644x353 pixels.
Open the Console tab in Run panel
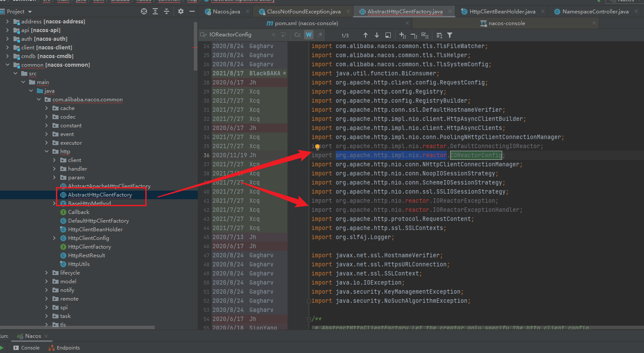pos(26,348)
